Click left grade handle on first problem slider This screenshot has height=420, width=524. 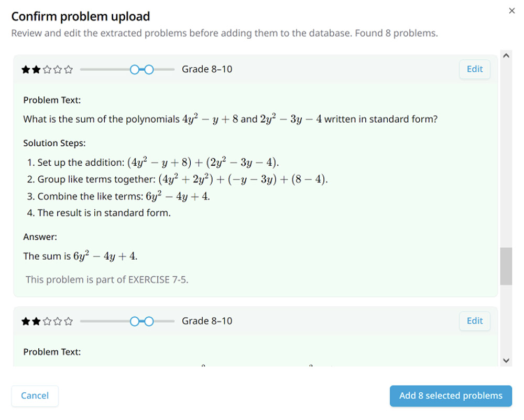(x=135, y=69)
